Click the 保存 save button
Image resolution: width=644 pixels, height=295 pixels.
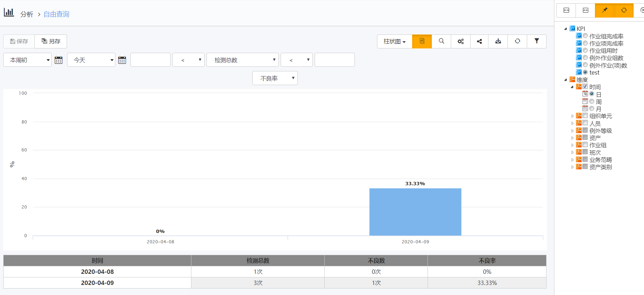(x=19, y=41)
